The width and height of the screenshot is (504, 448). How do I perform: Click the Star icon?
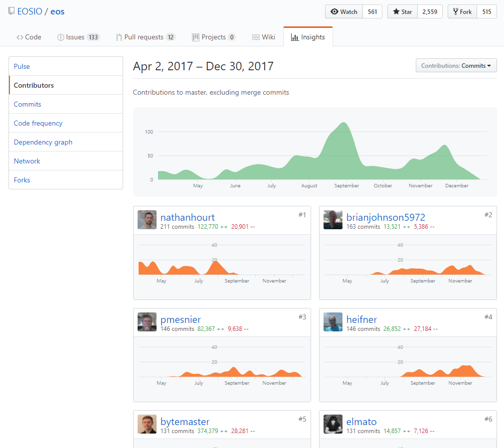[x=396, y=11]
